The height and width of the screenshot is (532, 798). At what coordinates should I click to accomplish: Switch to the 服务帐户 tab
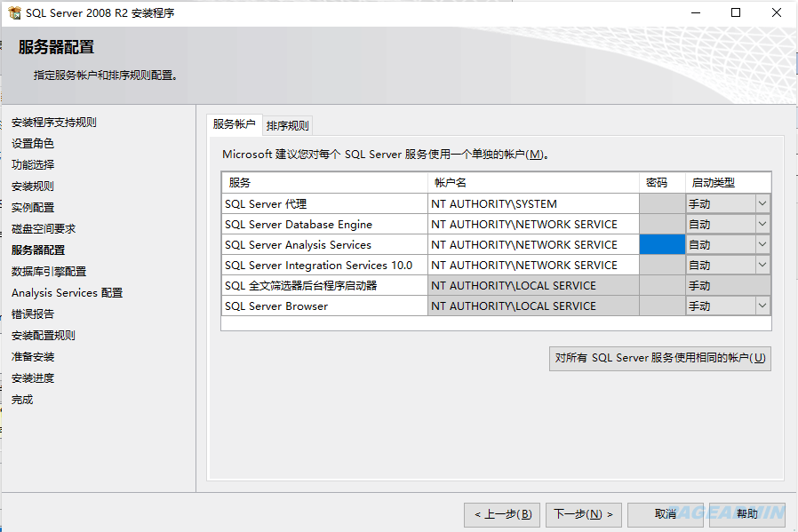[234, 124]
